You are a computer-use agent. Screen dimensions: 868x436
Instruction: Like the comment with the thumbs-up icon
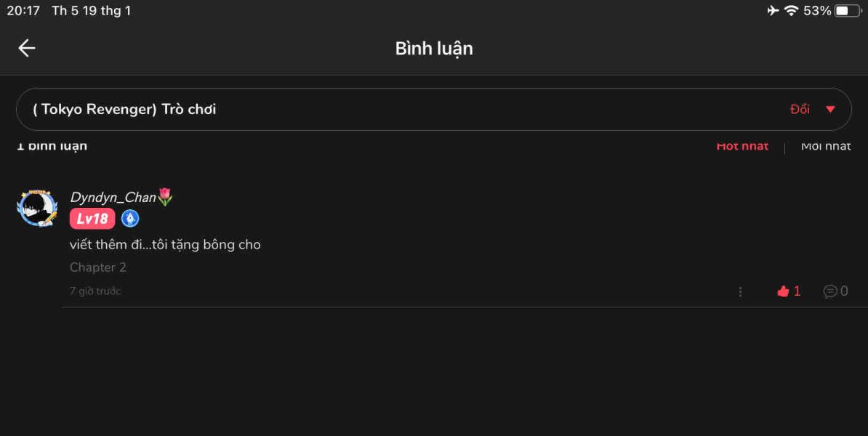point(783,291)
